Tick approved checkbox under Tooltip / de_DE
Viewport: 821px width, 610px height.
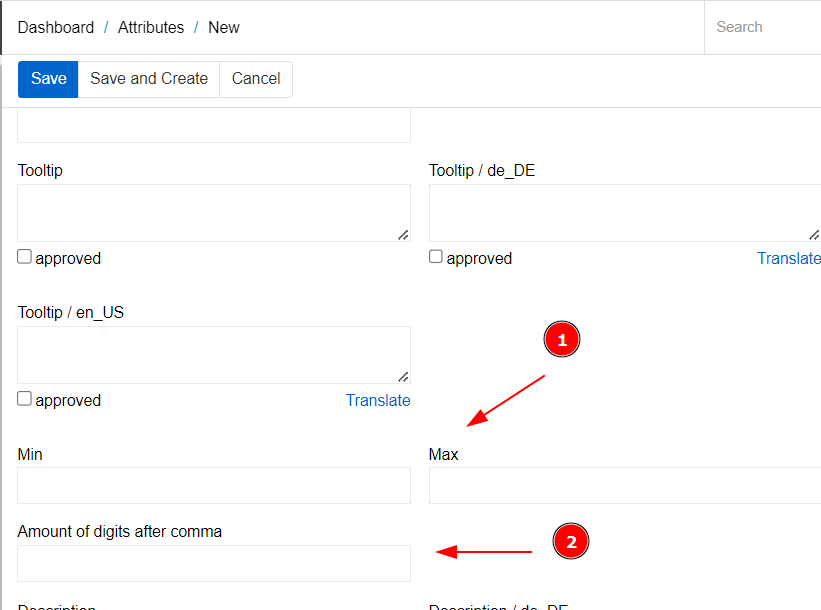tap(436, 257)
